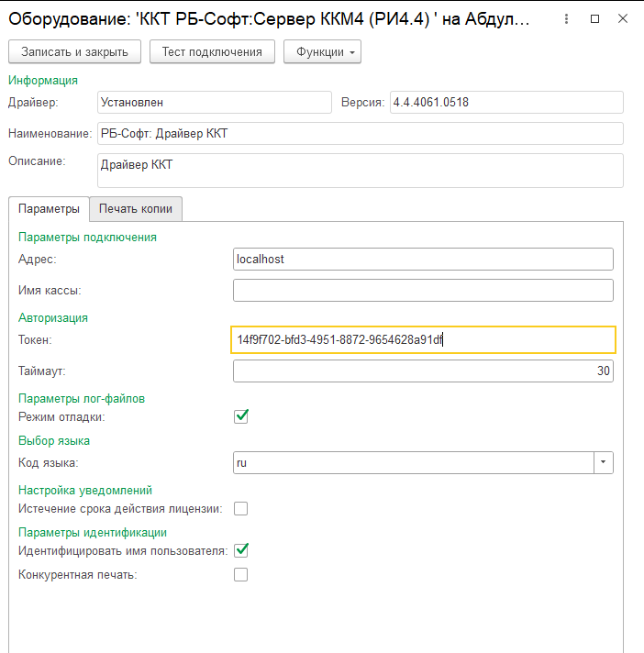Click the 'Информация' section heading
This screenshot has width=644, height=653.
[43, 81]
